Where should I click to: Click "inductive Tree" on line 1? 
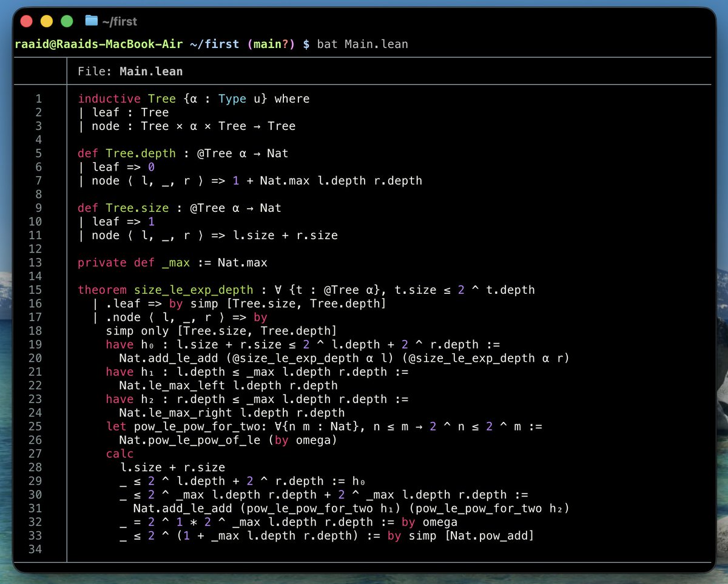tap(126, 98)
